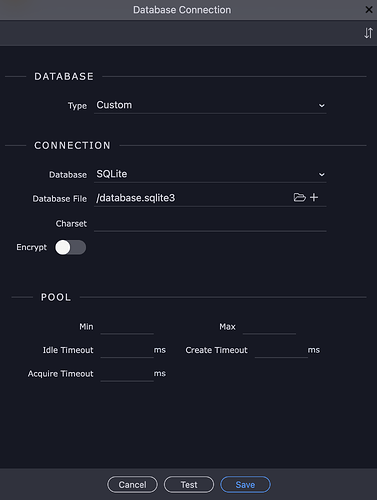Open the Type dropdown showing Custom
The width and height of the screenshot is (377, 500).
click(x=210, y=105)
